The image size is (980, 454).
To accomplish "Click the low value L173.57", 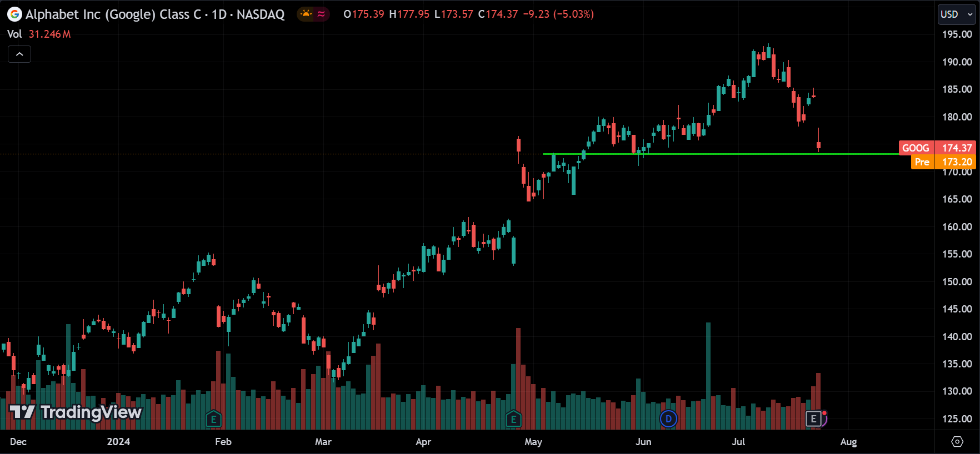I will [453, 14].
